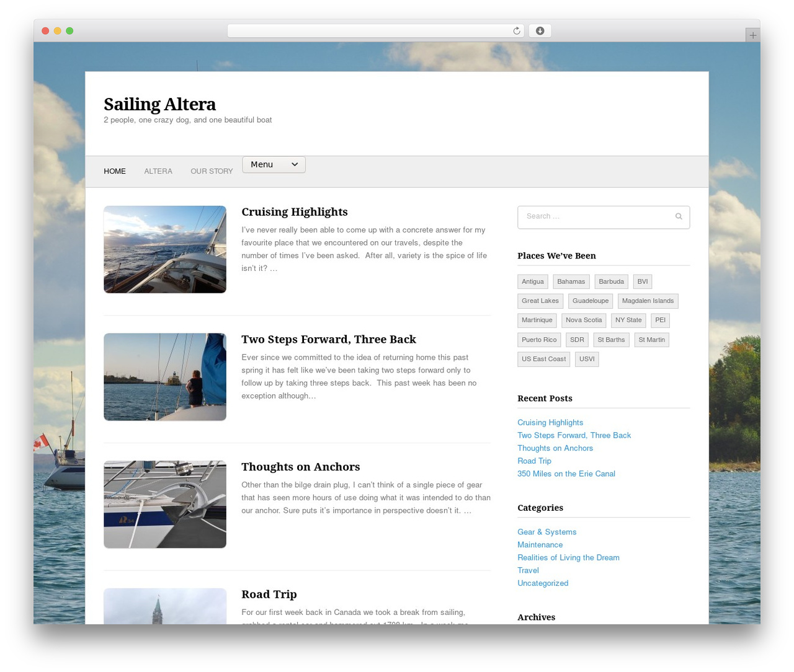Click the browser address bar

tap(375, 31)
